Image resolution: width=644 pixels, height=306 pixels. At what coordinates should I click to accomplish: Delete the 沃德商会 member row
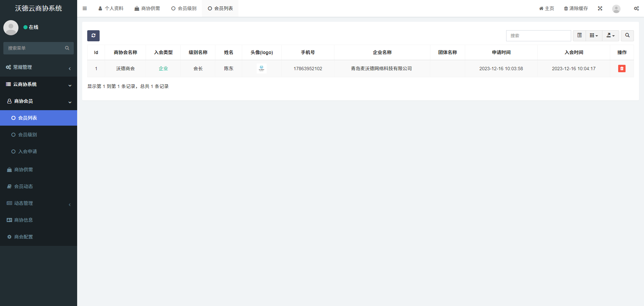coord(622,69)
